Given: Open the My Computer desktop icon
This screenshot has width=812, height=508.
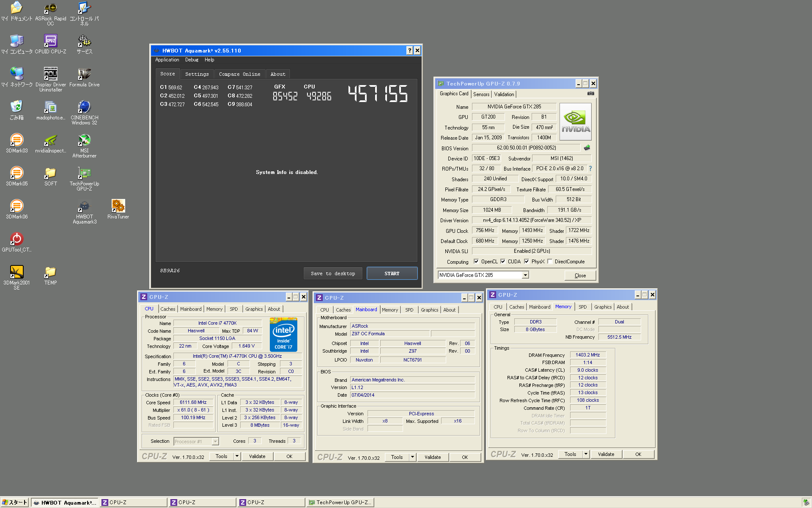Looking at the screenshot, I should [x=16, y=44].
